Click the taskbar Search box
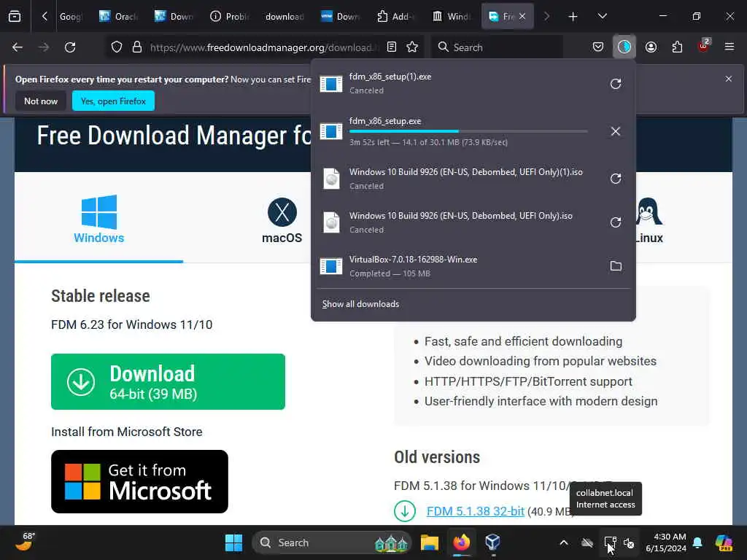 pos(332,542)
